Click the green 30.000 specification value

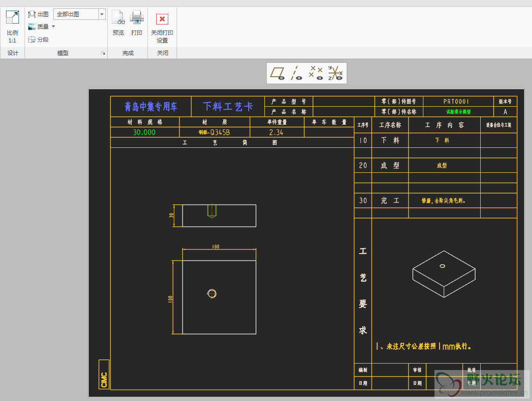(x=144, y=132)
